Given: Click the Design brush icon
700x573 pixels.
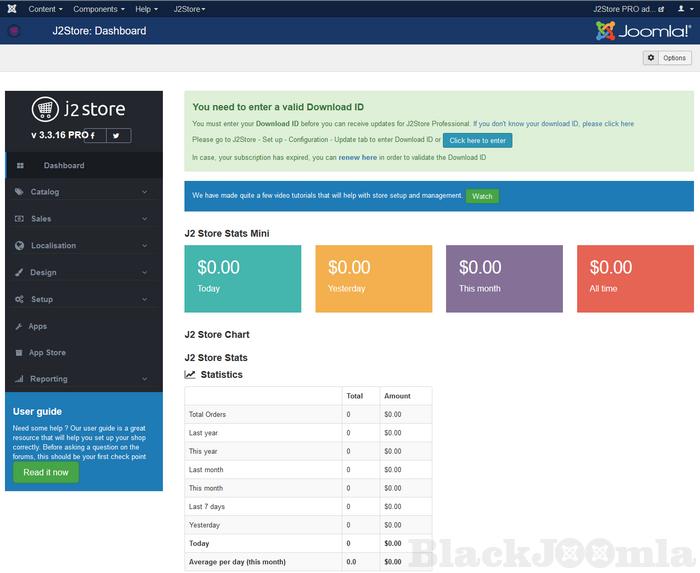Looking at the screenshot, I should point(20,273).
